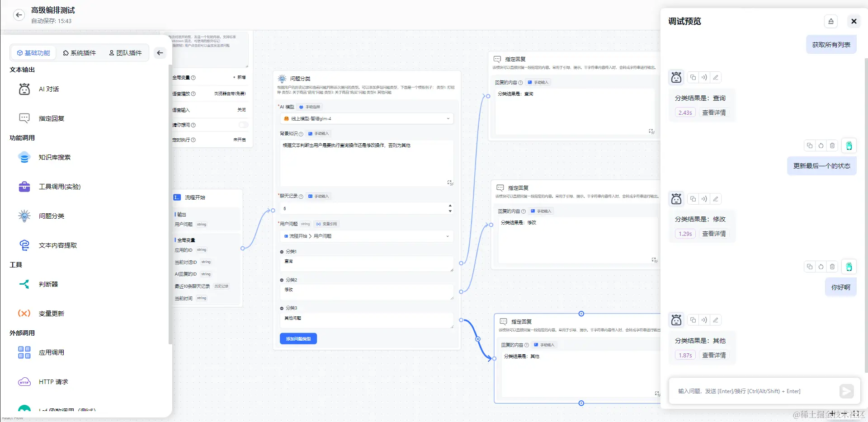Remove 分类1 with its minus icon
868x422 pixels.
point(282,252)
